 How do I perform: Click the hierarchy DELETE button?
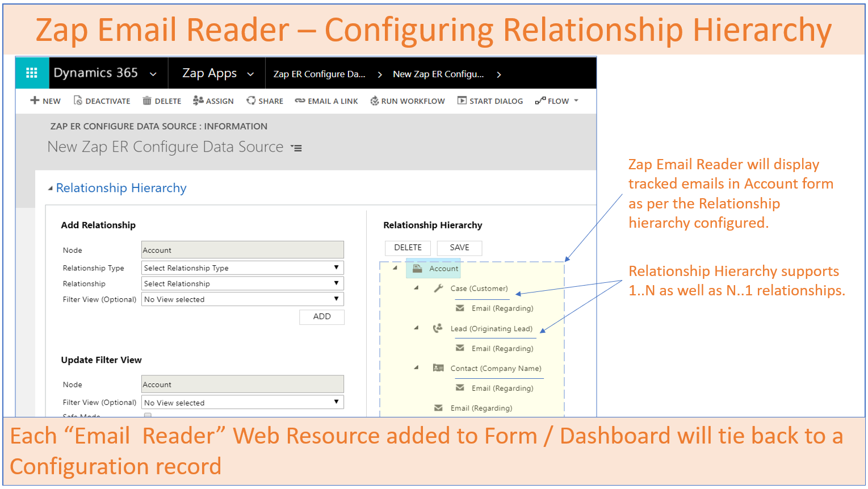(x=408, y=248)
